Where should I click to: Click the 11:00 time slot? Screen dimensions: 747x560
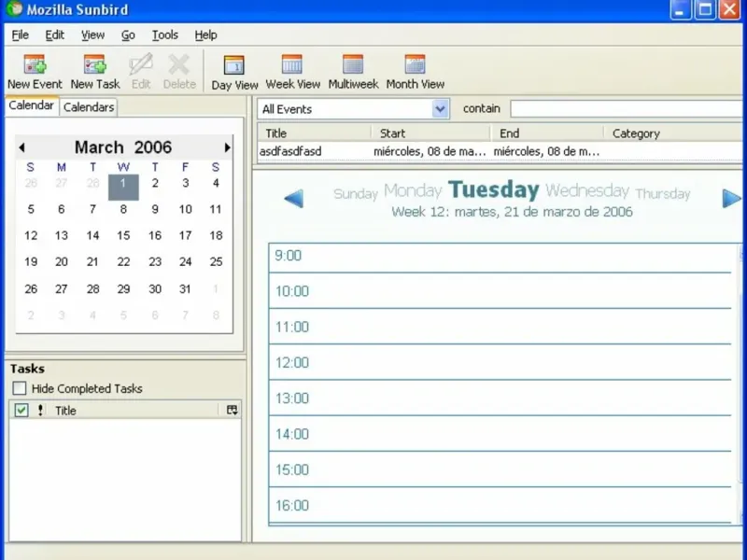coord(500,326)
